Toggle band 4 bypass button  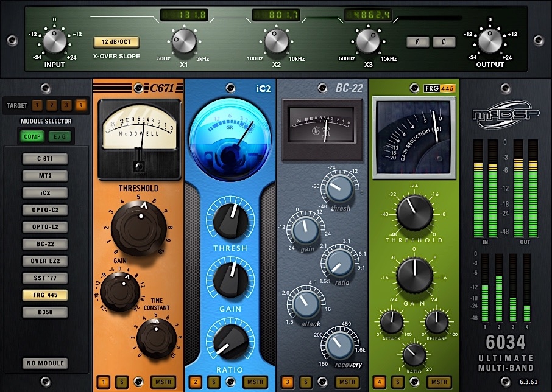tap(380, 382)
